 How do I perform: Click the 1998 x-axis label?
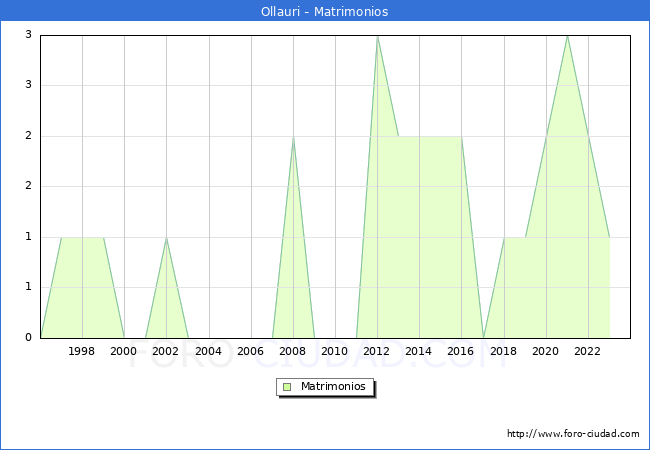81,351
